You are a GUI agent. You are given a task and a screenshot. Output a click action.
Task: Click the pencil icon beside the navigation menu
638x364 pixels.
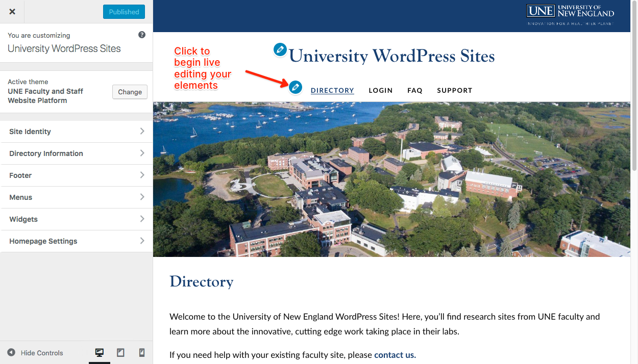(295, 87)
